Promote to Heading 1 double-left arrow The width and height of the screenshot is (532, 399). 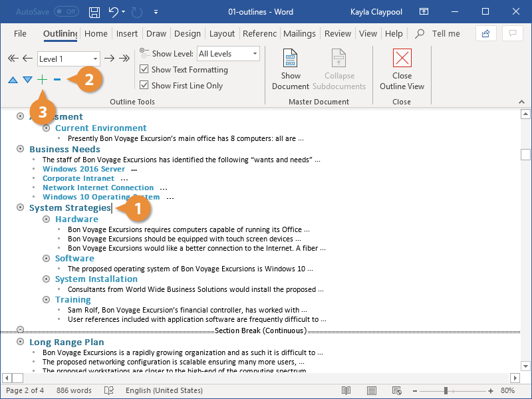click(13, 59)
